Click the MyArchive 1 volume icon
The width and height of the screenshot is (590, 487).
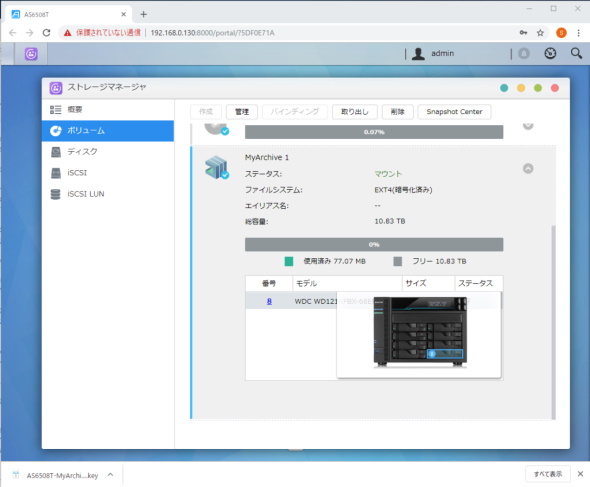217,167
